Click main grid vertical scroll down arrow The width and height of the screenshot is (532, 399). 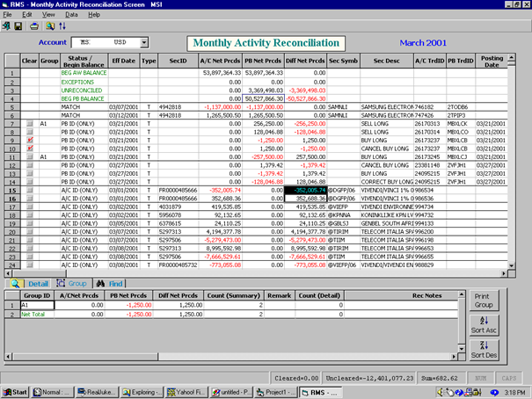(511, 265)
